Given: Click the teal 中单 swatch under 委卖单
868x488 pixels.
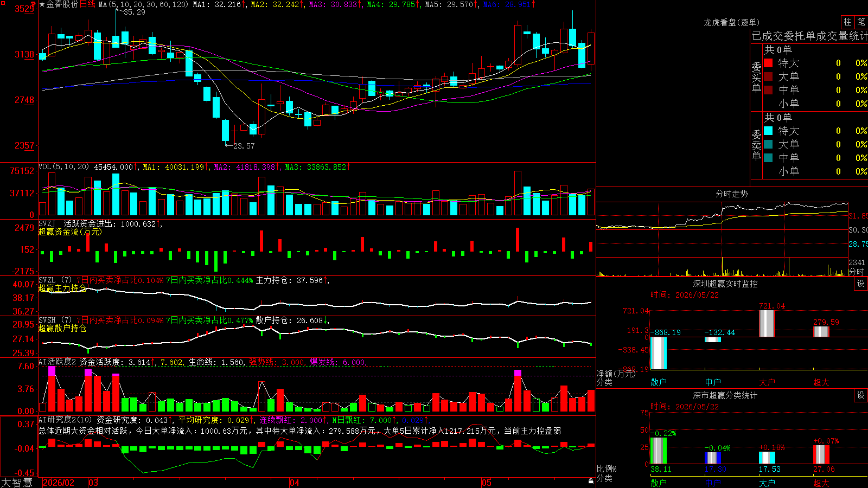Looking at the screenshot, I should tap(768, 158).
